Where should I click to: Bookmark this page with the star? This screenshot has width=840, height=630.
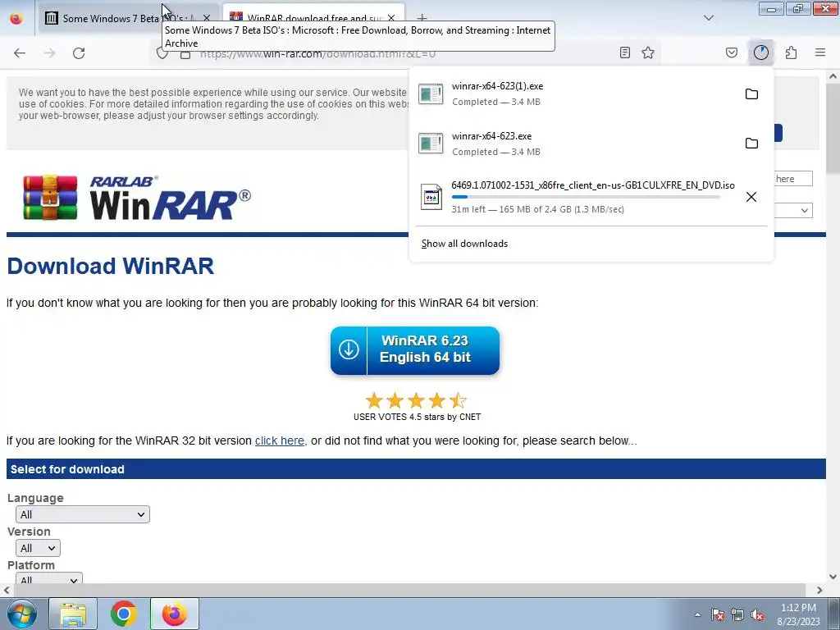648,52
